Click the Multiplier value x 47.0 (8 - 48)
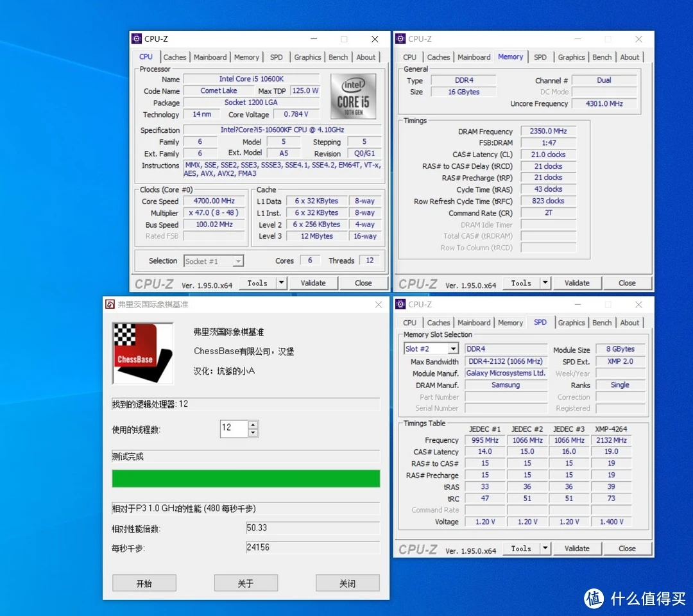The image size is (693, 616). [x=214, y=212]
